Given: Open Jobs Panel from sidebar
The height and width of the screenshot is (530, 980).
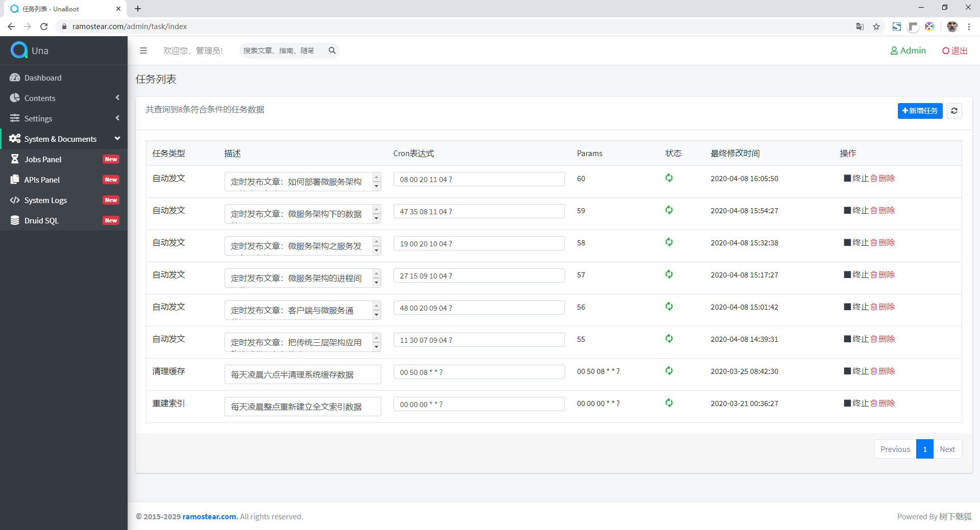Looking at the screenshot, I should pos(43,159).
